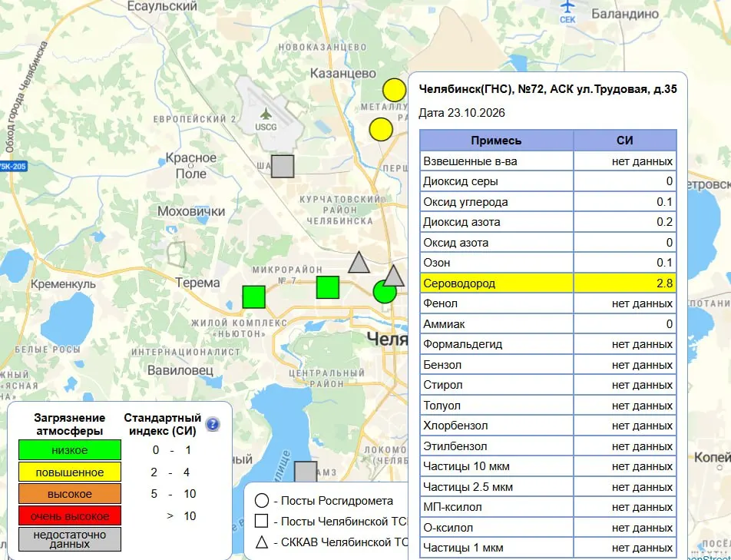Screen dimensions: 731x560
Task: Click the 75К-205 road shield
Action: coord(13,167)
